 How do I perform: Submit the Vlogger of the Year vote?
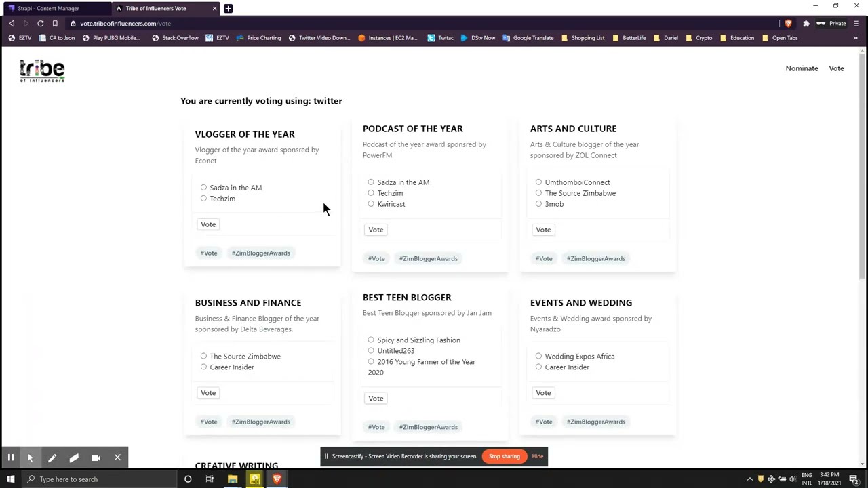pyautogui.click(x=208, y=224)
